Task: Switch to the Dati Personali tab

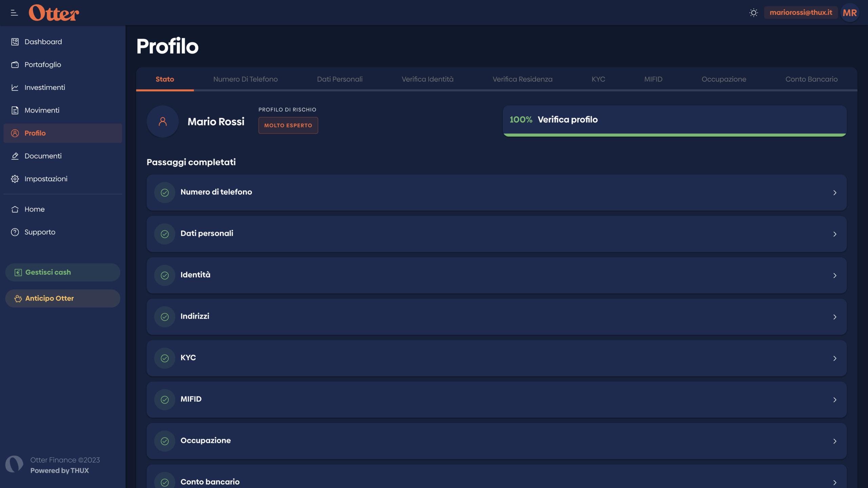Action: click(339, 79)
